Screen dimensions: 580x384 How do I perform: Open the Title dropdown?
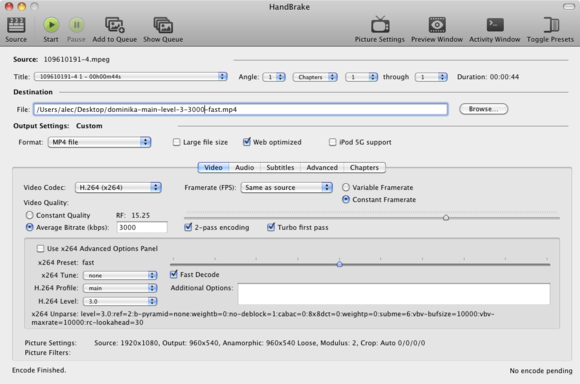(x=131, y=77)
